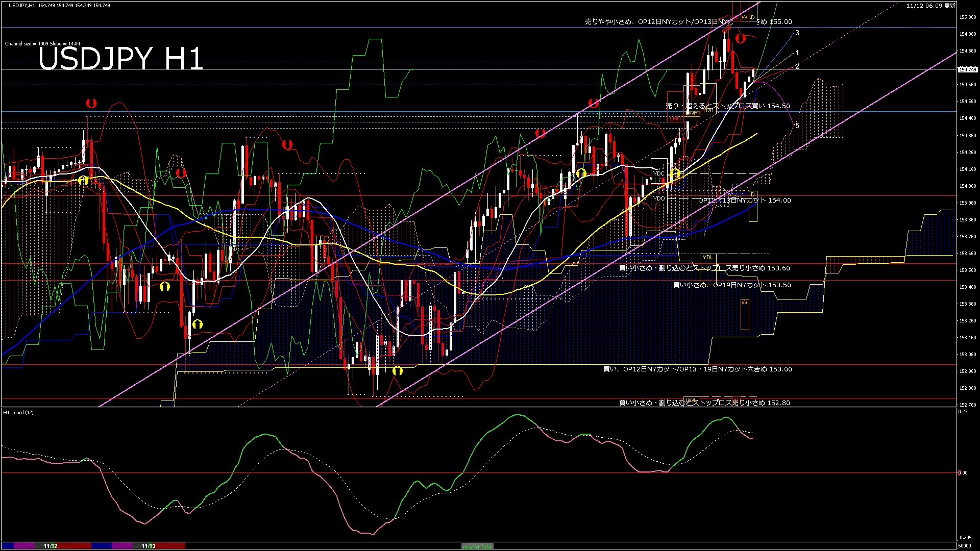The image size is (980, 551).
Task: Click the current price tag 154.749
Action: tap(967, 69)
